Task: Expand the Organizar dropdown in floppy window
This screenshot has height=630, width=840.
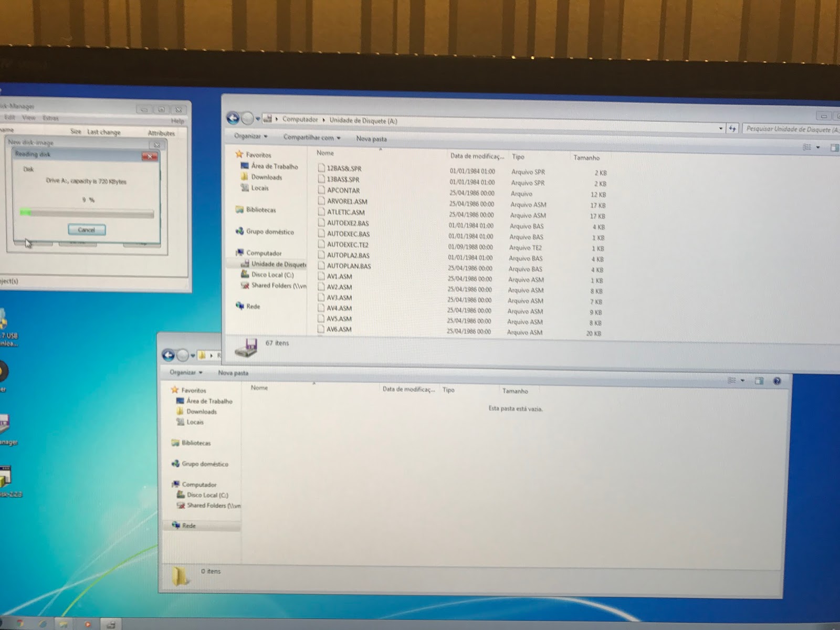Action: tap(250, 136)
